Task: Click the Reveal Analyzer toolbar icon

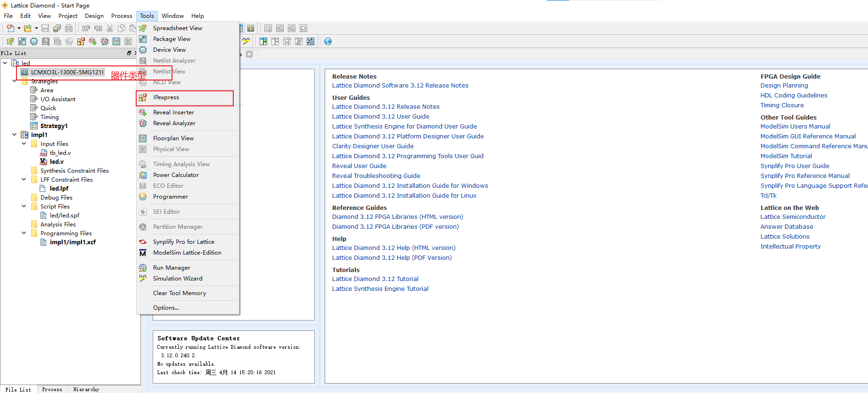Action: pos(105,41)
